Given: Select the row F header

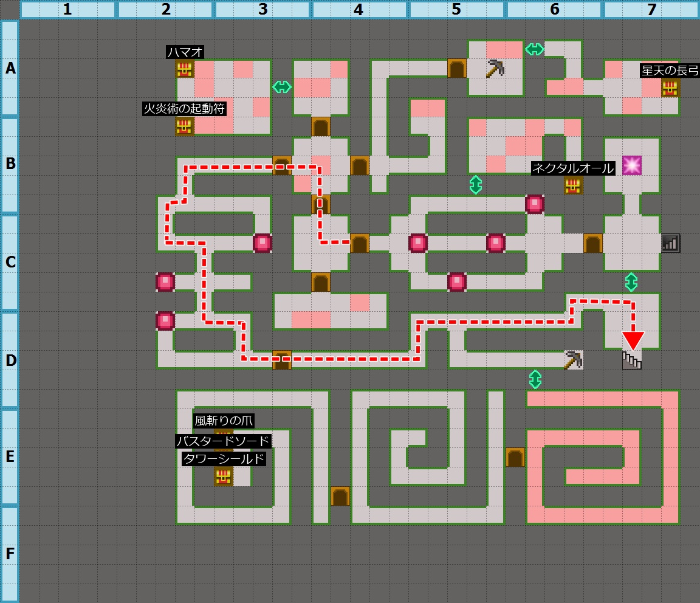Looking at the screenshot, I should (x=10, y=554).
